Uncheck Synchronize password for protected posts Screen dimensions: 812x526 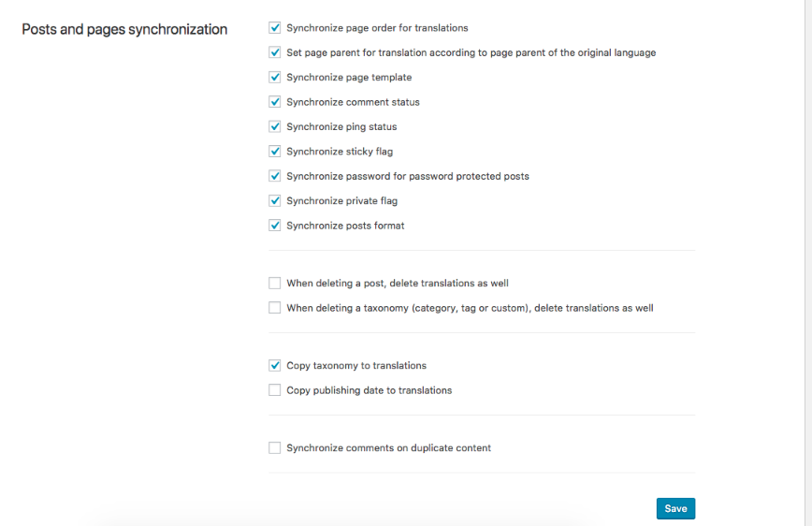coord(275,176)
